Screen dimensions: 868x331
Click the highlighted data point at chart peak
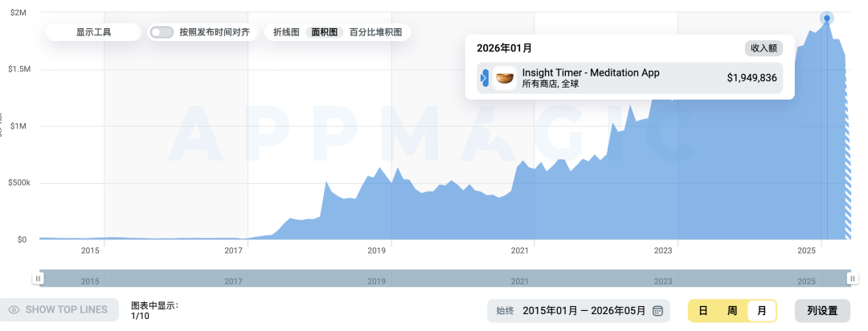click(x=827, y=18)
